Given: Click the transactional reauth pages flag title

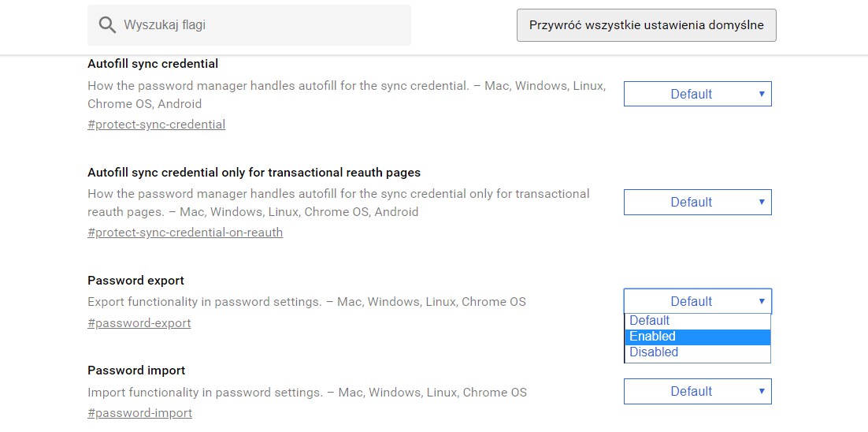Looking at the screenshot, I should point(254,173).
